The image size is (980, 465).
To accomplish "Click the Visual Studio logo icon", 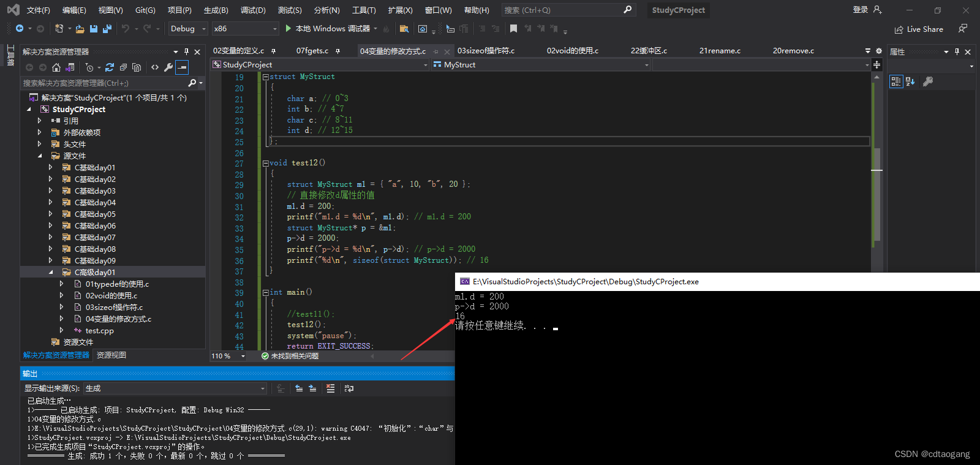I will (13, 10).
